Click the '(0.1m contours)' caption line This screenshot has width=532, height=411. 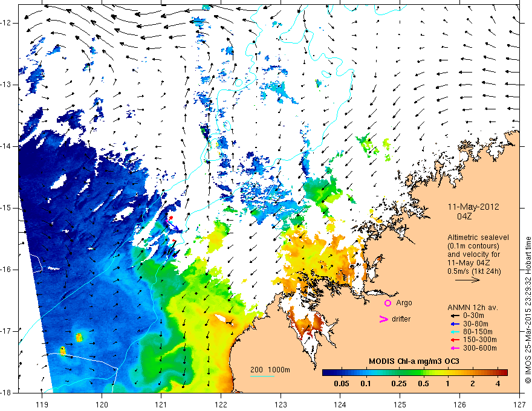click(473, 246)
